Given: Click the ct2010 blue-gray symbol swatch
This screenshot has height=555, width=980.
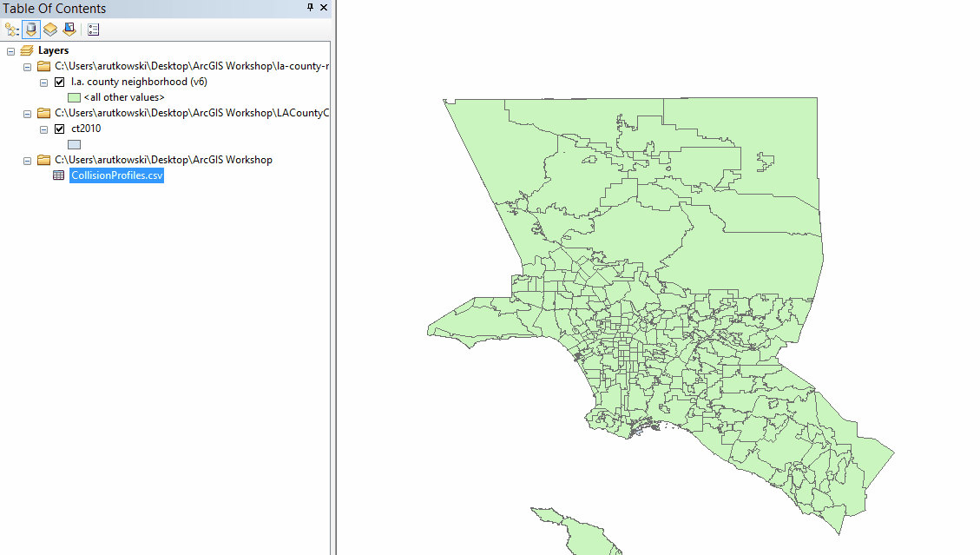Looking at the screenshot, I should tap(75, 144).
